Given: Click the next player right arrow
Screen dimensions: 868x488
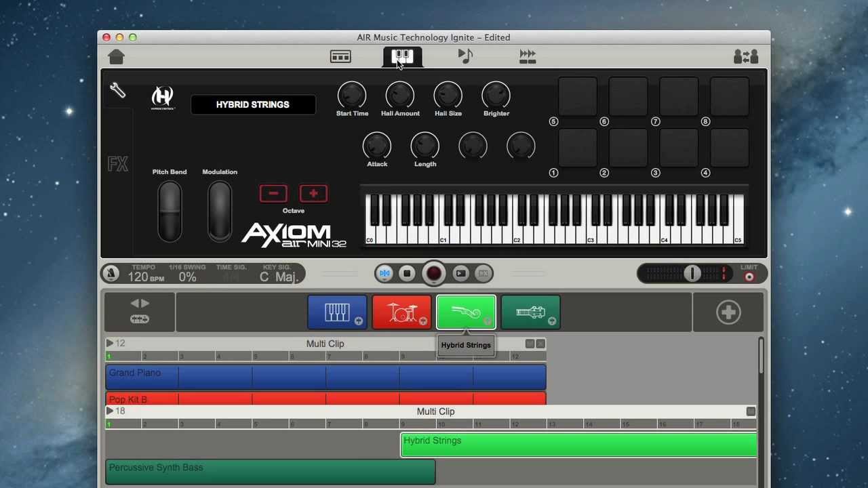Looking at the screenshot, I should pos(144,303).
